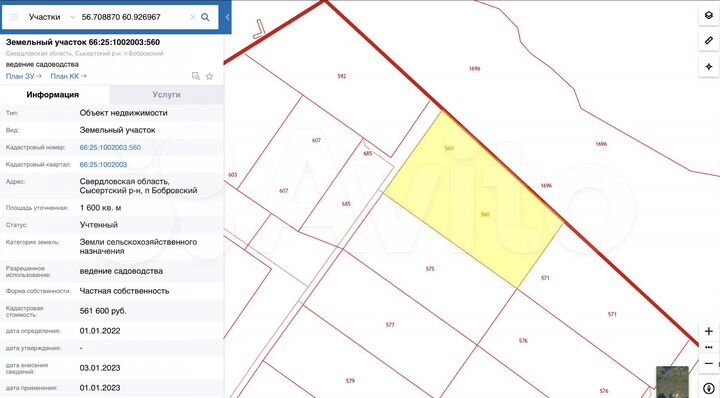This screenshot has height=398, width=720.
Task: Click the heading Земельный участок 66:25:1002003:560
Action: tap(83, 42)
